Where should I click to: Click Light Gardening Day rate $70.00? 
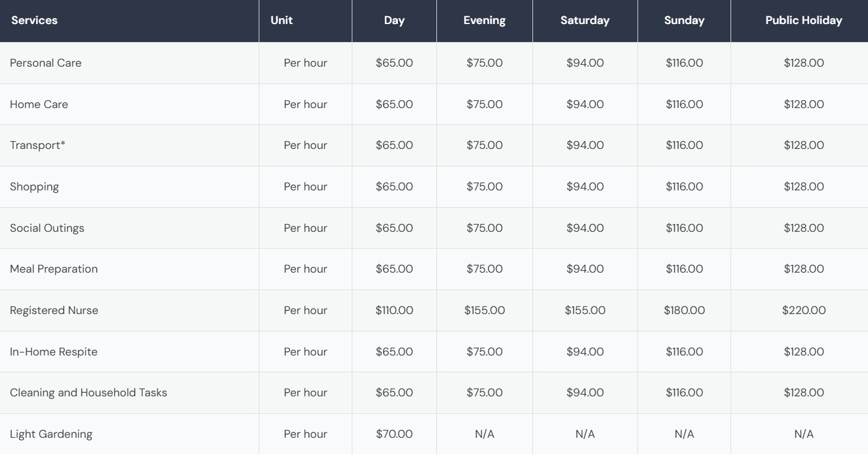click(394, 434)
